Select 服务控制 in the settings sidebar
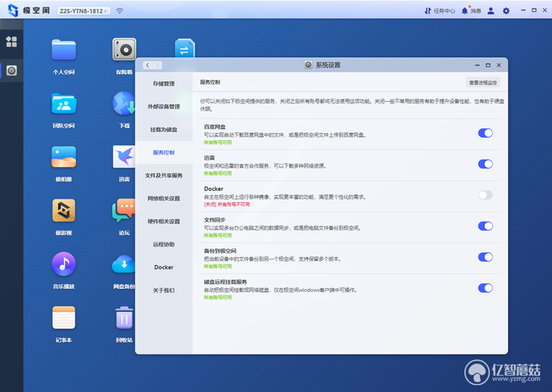 coord(164,153)
